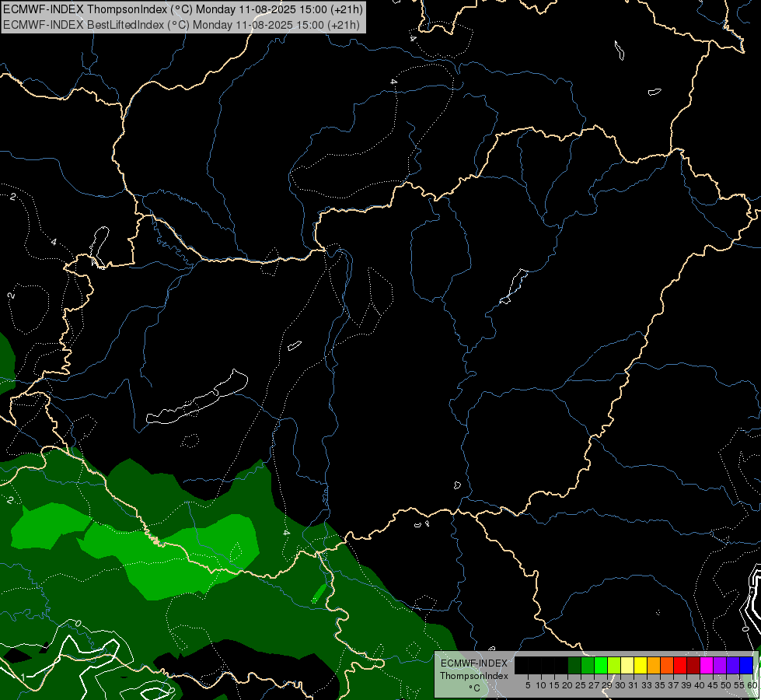The width and height of the screenshot is (761, 700).
Task: Click legend tick value '37'
Action: point(674,685)
